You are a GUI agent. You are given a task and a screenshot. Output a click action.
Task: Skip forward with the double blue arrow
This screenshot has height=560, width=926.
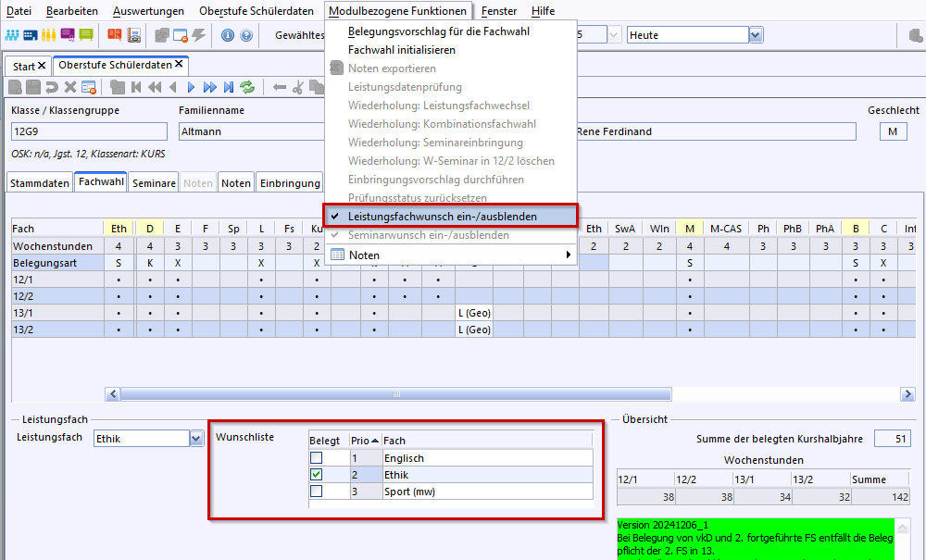(209, 87)
